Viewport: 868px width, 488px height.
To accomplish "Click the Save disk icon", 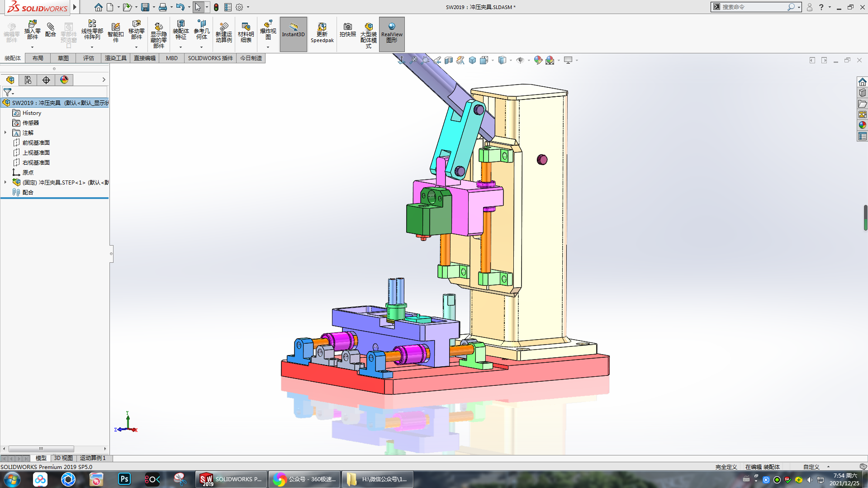I will [145, 7].
